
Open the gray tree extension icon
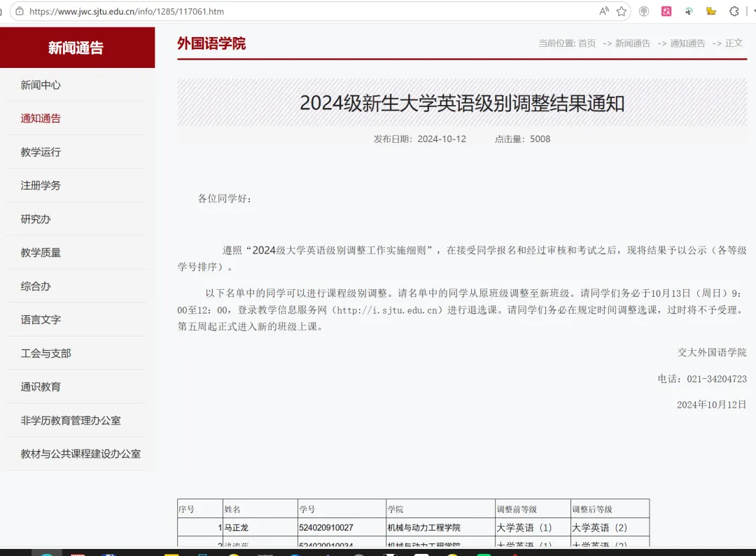644,11
